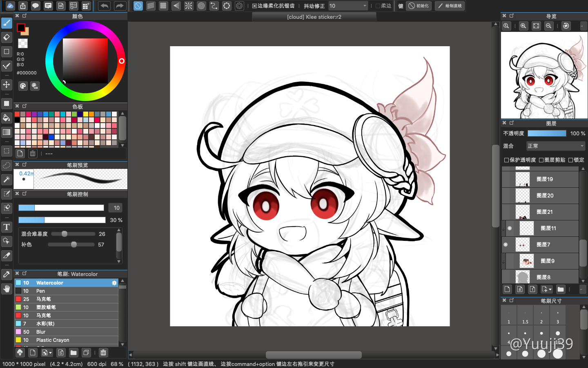Open the 混合 blend mode dropdown
This screenshot has width=588, height=368.
555,146
